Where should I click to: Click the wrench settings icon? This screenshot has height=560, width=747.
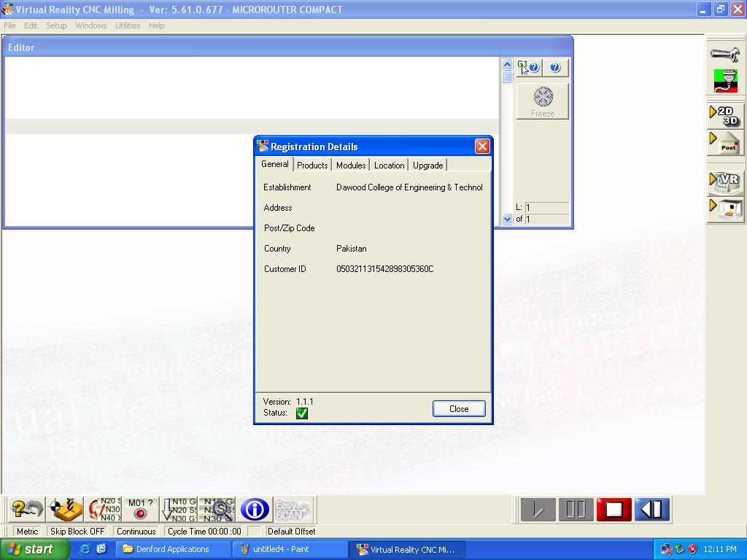pyautogui.click(x=725, y=53)
